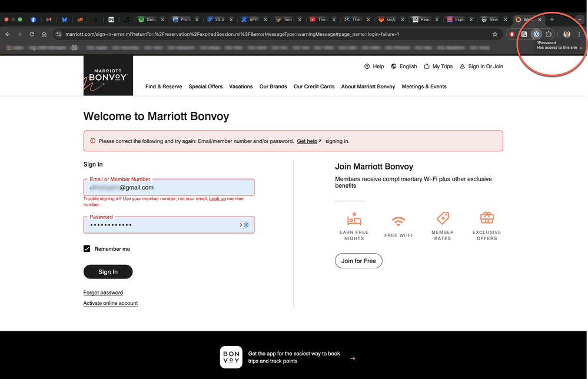The image size is (588, 379).
Task: Open the pinned Facebook tab
Action: click(33, 19)
